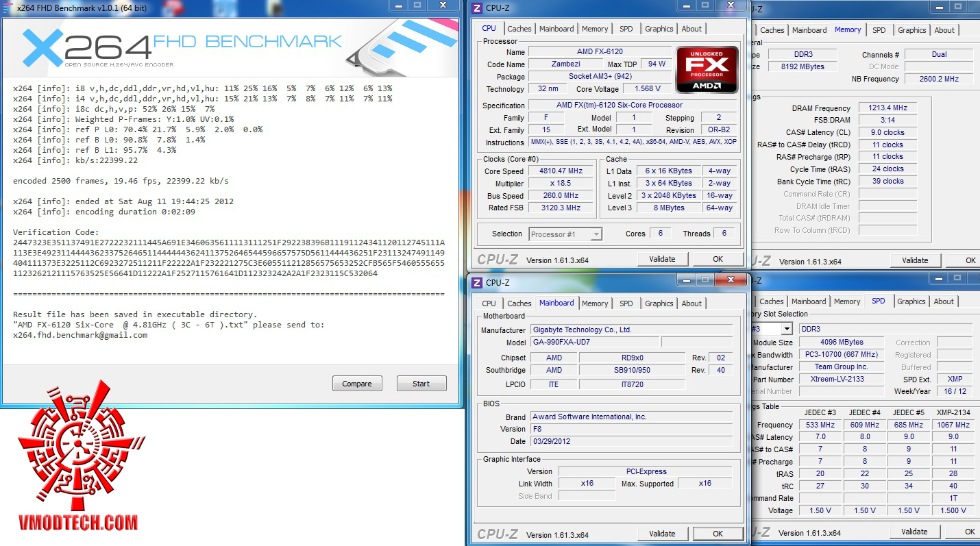The image size is (980, 546).
Task: Expand the memory slot selection dropdown arrow
Action: tap(787, 329)
